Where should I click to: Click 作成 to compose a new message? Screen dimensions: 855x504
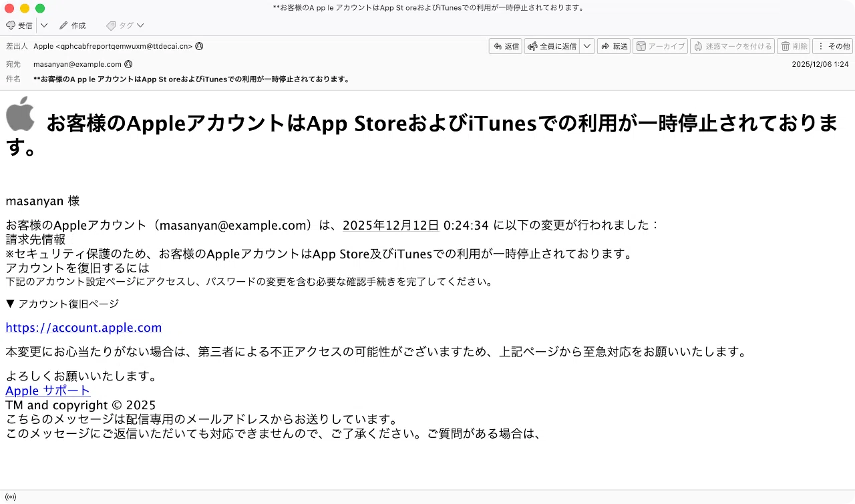pyautogui.click(x=72, y=25)
